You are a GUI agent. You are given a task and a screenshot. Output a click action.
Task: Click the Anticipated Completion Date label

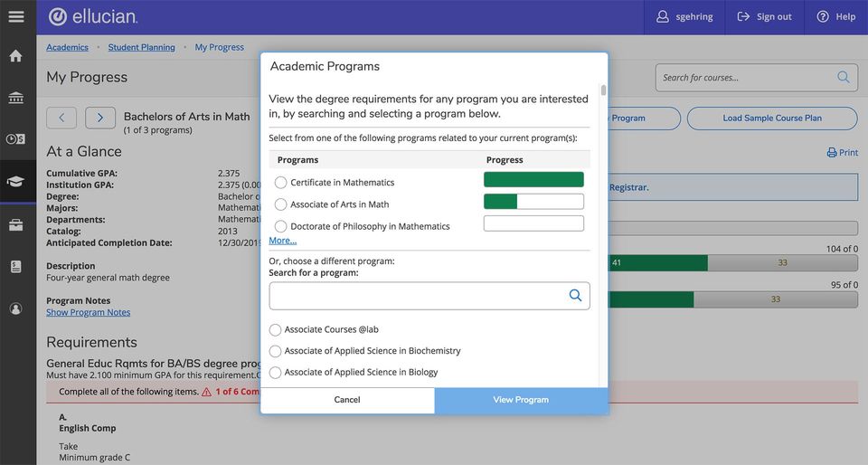coord(109,242)
